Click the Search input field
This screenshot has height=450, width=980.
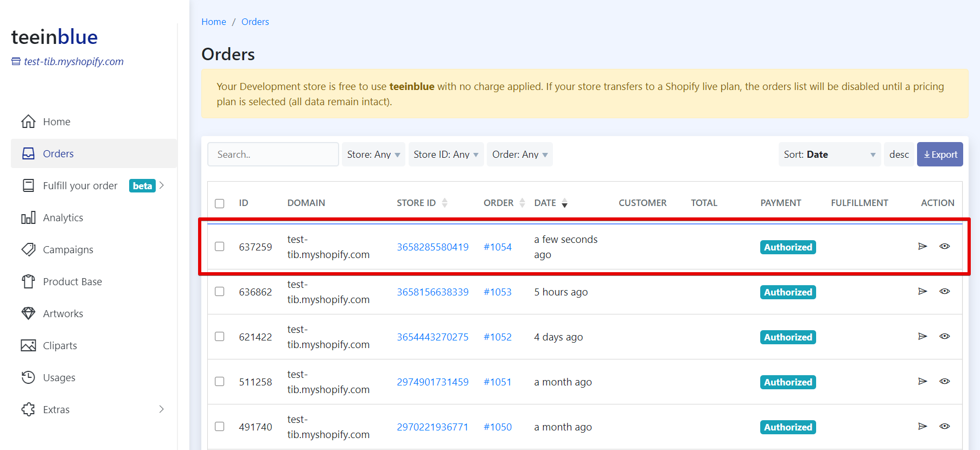[x=273, y=155]
